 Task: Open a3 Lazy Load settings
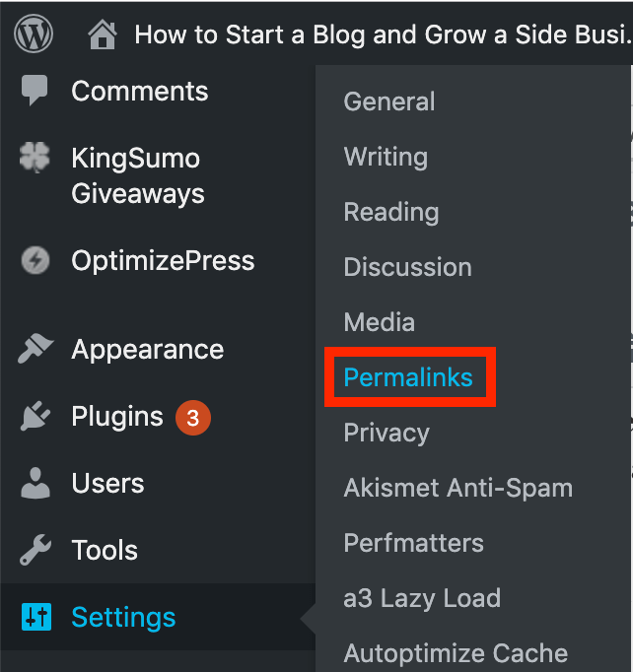point(422,598)
